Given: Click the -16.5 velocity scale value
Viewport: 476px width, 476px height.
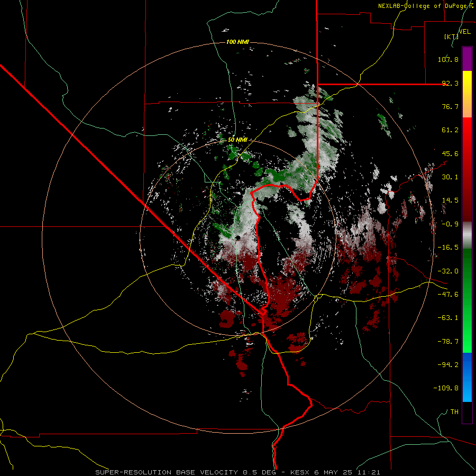Looking at the screenshot, I should (x=448, y=248).
